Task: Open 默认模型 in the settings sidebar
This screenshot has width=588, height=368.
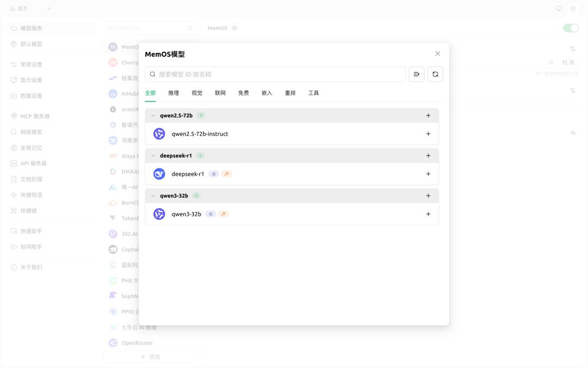Action: (x=51, y=44)
